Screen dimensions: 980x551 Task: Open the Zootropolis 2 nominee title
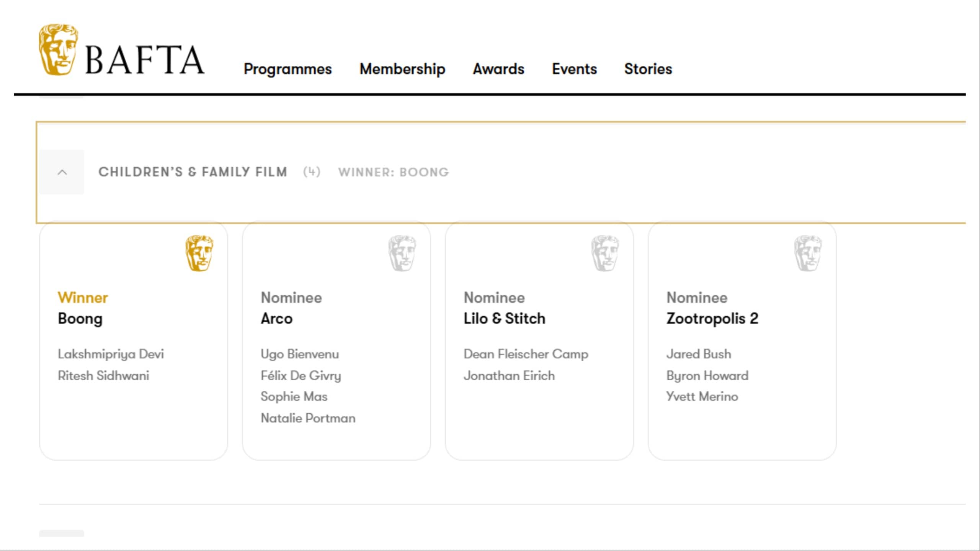712,319
